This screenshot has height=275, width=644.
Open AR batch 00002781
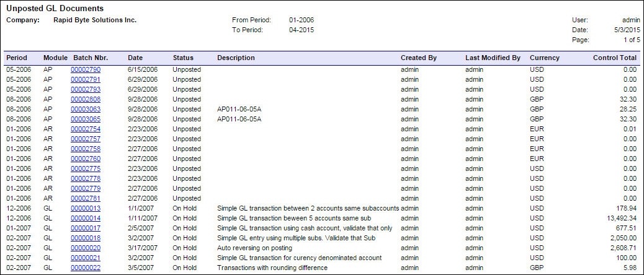86,199
